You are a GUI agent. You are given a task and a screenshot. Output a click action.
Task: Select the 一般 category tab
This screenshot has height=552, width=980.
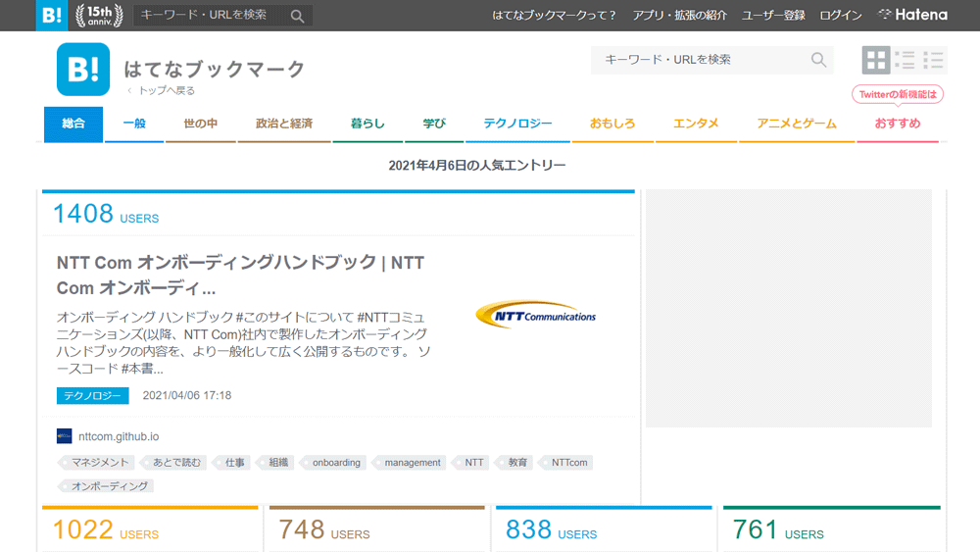[x=133, y=124]
